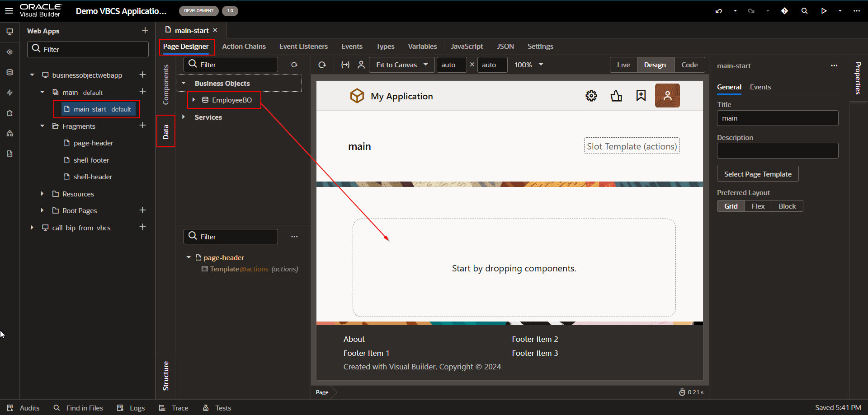This screenshot has width=868, height=415.
Task: Toggle the Structure side panel tab
Action: (166, 376)
